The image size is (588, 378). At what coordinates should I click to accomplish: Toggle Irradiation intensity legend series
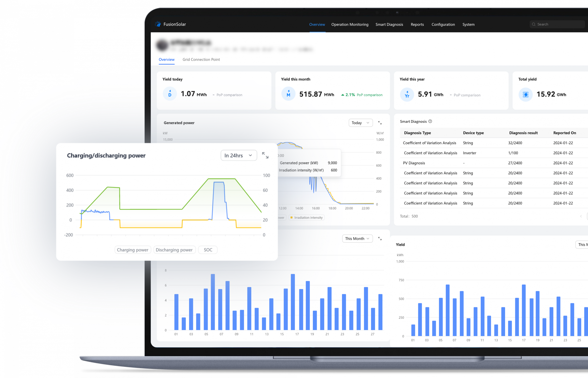pos(306,217)
